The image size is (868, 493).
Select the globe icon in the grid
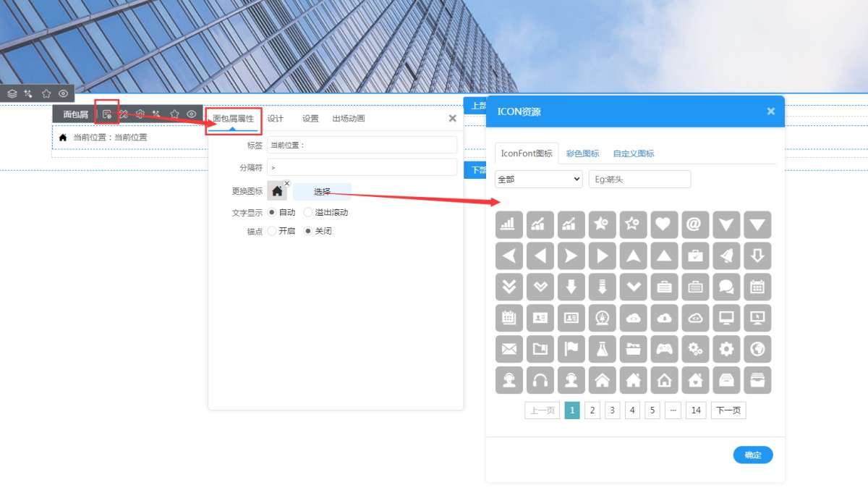[757, 349]
